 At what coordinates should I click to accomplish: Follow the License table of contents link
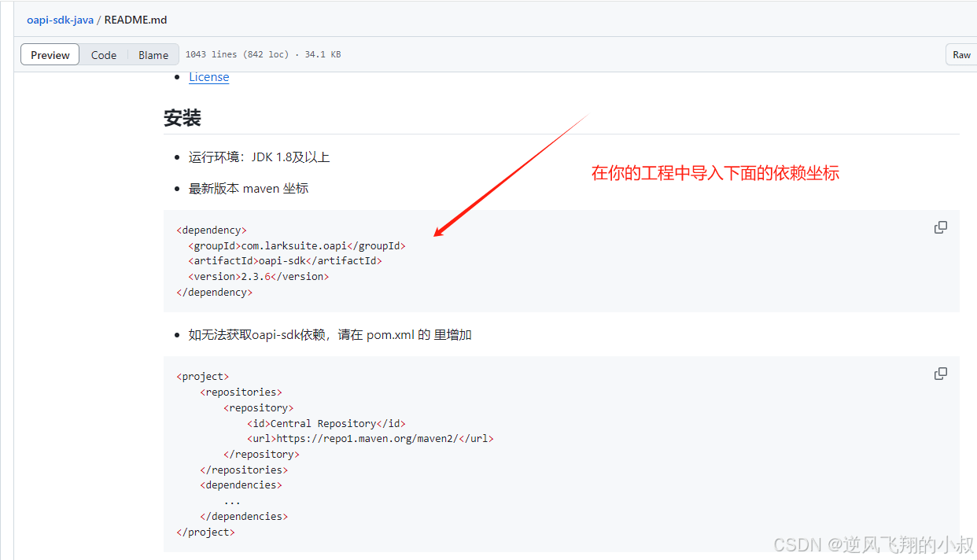(209, 77)
